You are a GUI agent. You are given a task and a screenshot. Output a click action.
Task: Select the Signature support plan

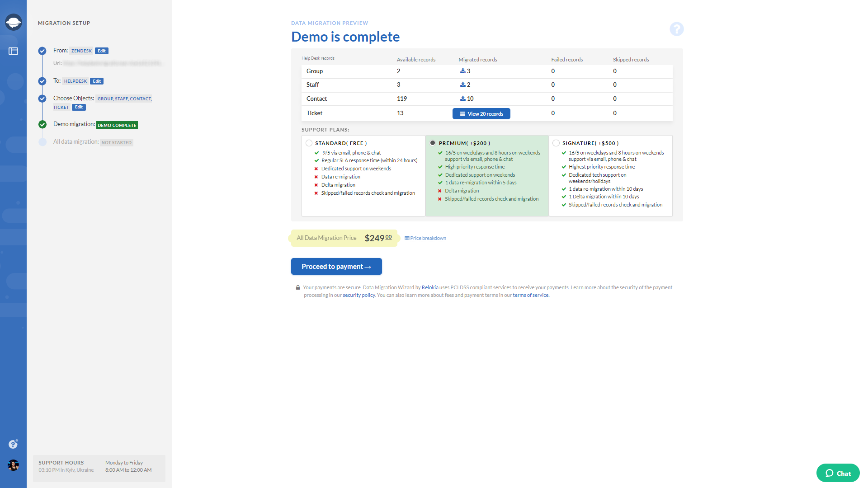pos(556,143)
